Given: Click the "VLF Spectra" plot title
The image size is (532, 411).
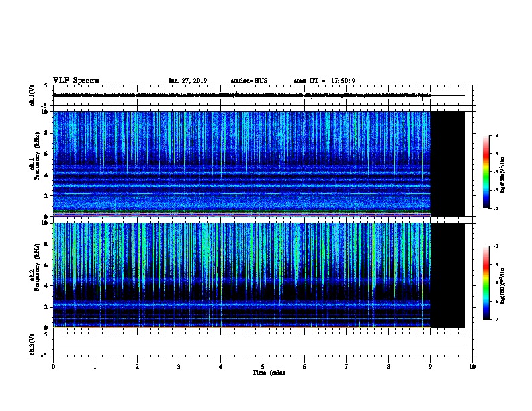Looking at the screenshot, I should 76,81.
